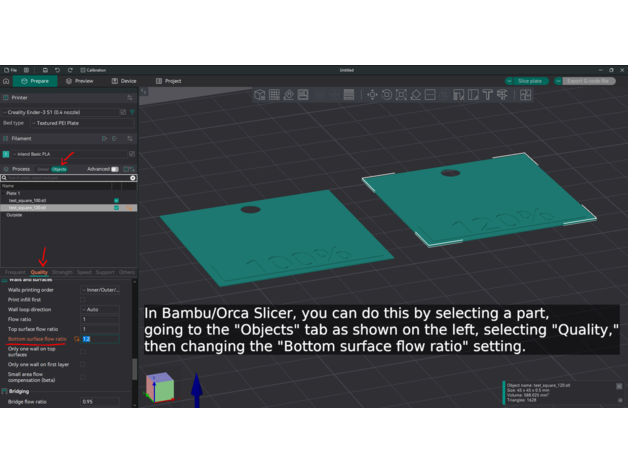
Task: Select the Emboss Text tool icon
Action: click(x=487, y=95)
